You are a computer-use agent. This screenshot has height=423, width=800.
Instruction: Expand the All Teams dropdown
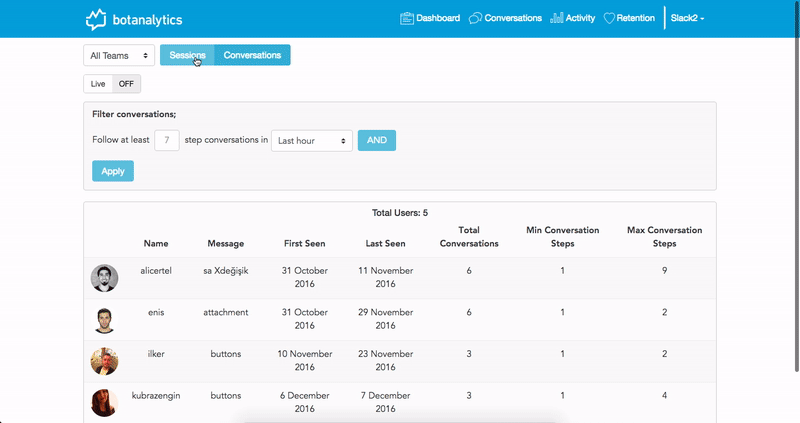click(119, 56)
